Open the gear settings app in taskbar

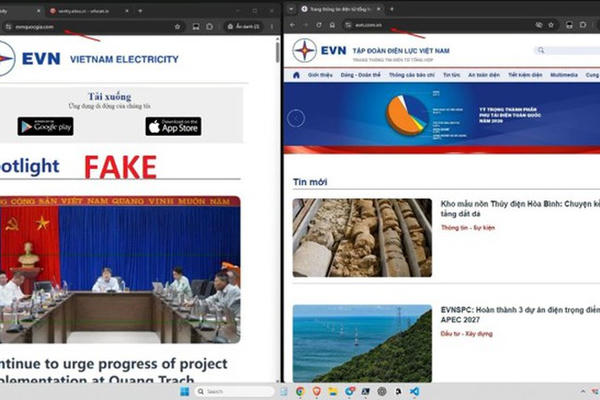382,392
